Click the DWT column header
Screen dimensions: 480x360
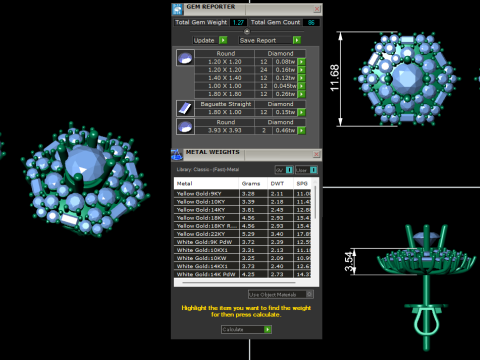[280, 183]
